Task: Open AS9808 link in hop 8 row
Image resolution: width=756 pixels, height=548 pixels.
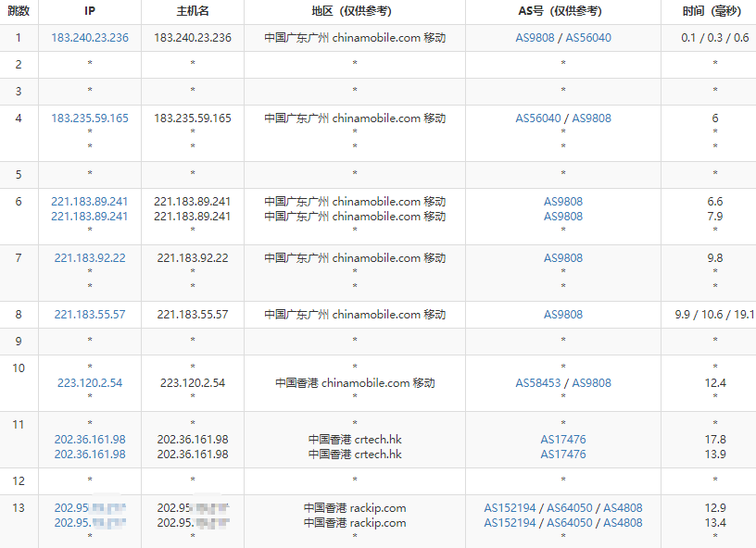Action: (563, 314)
